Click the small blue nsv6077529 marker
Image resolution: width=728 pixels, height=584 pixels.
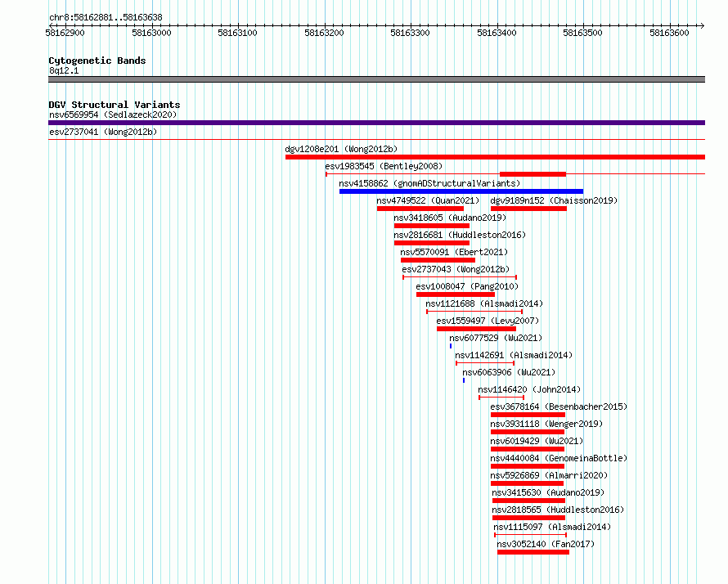coord(451,346)
